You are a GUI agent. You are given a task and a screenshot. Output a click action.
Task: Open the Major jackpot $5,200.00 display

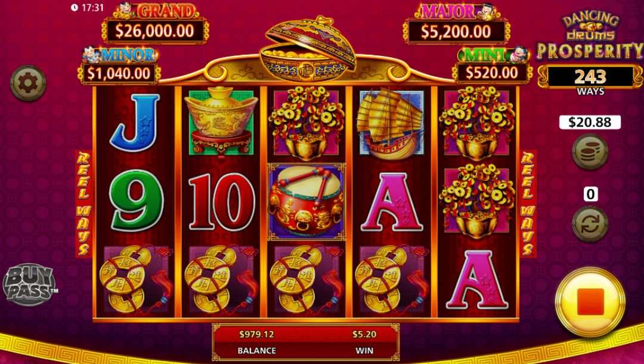tap(456, 32)
